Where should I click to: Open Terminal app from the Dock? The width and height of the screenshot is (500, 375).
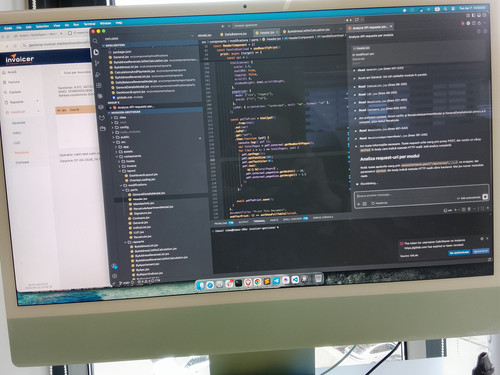pyautogui.click(x=239, y=283)
